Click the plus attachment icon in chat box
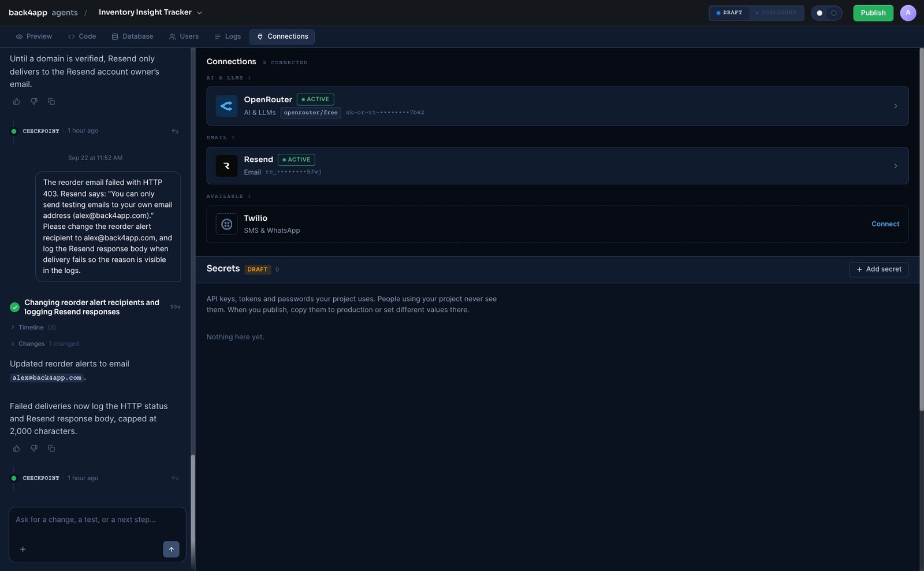The width and height of the screenshot is (924, 571). (x=23, y=549)
